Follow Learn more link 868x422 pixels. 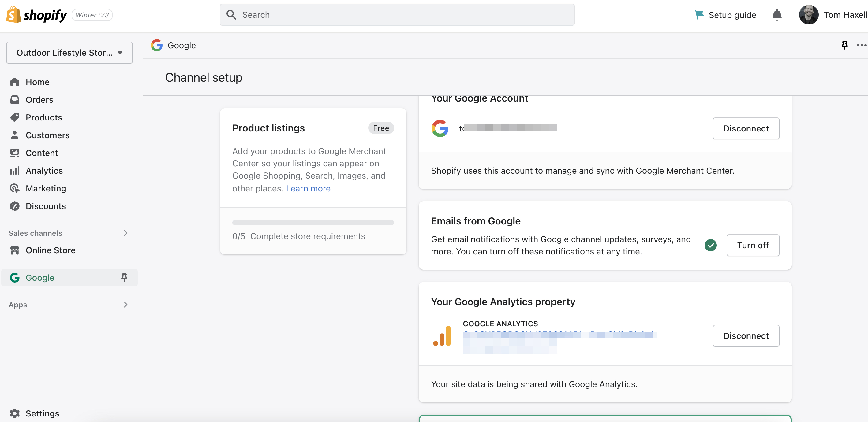pos(308,188)
